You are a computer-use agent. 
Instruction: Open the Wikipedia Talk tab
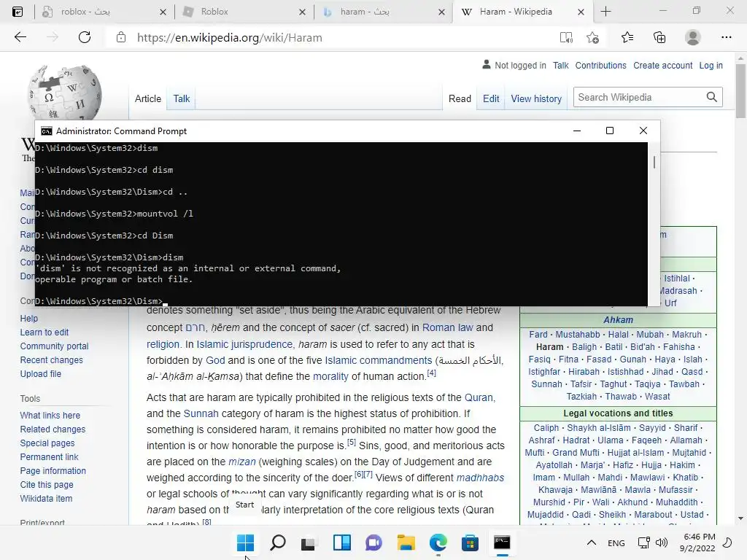tap(182, 98)
